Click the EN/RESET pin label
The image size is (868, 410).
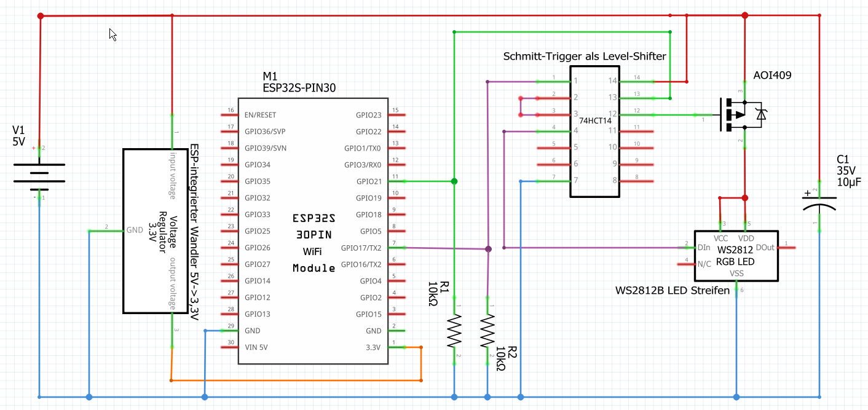260,115
